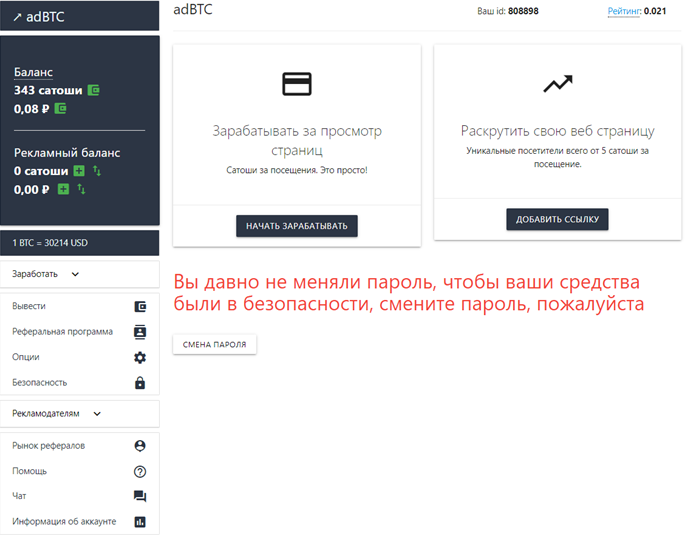Open the Вывести menu item
The height and width of the screenshot is (540, 700).
[80, 306]
